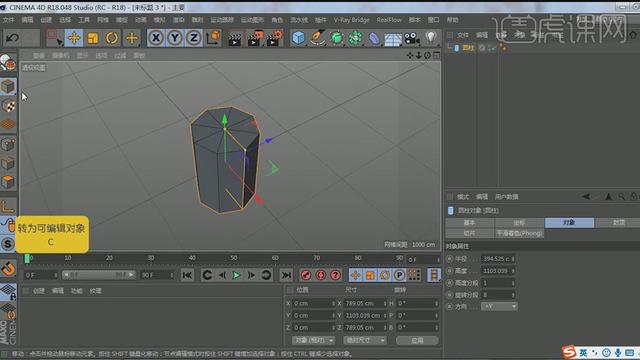The image size is (640, 360).
Task: Open the Coordinates tab in attributes
Action: click(519, 222)
